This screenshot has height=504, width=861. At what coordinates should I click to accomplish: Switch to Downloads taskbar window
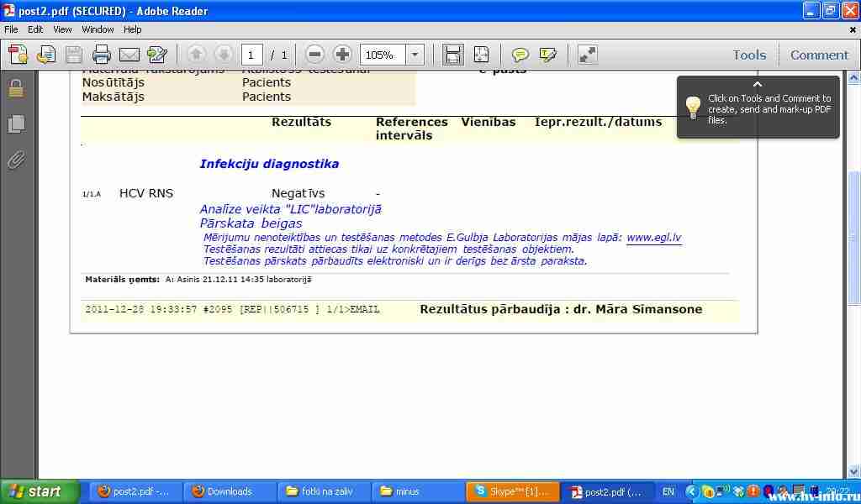coord(229,491)
